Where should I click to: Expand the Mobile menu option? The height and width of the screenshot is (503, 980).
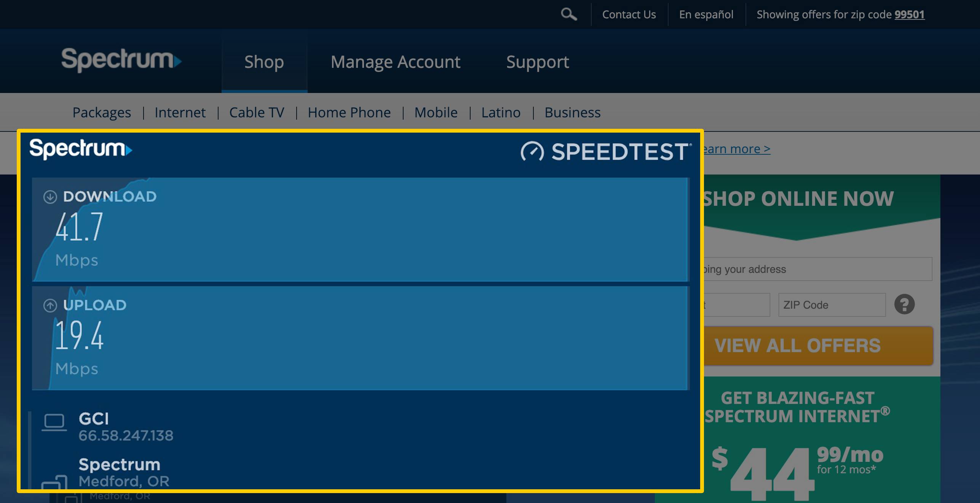click(436, 112)
